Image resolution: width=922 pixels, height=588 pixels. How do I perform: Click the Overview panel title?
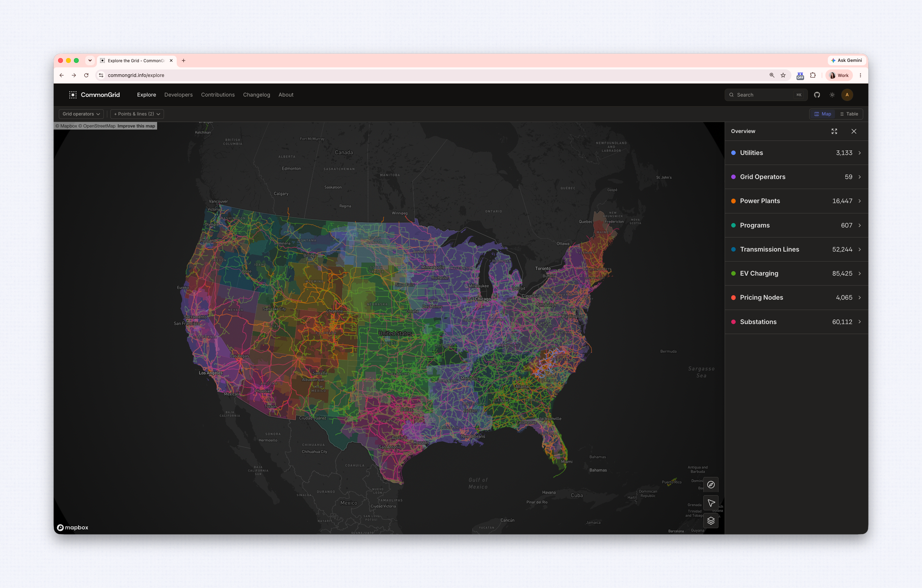click(743, 131)
